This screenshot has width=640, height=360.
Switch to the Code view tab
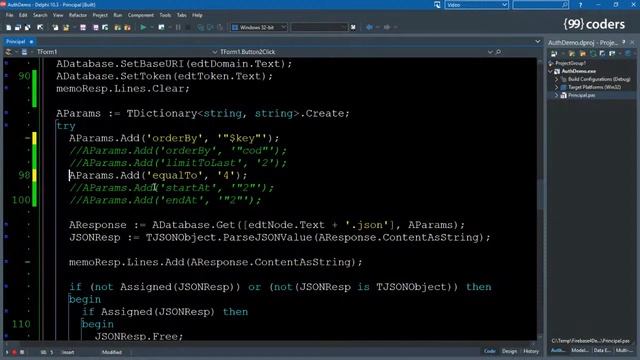pyautogui.click(x=489, y=351)
